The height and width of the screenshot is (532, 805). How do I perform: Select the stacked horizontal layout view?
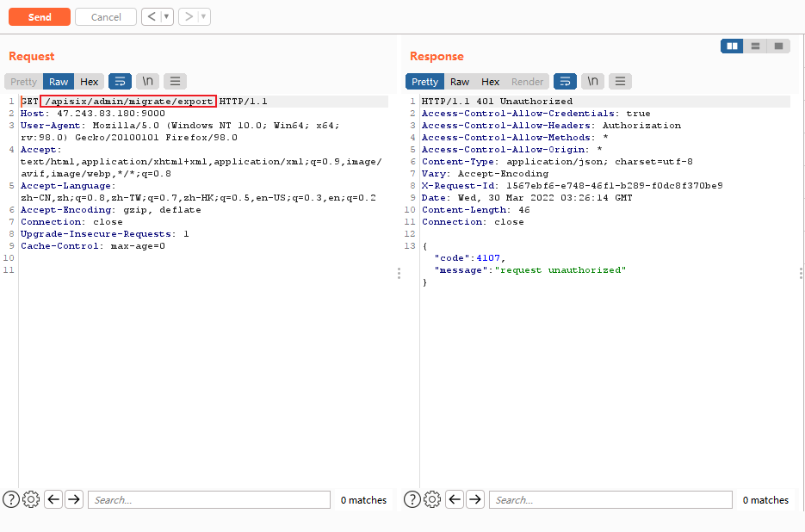click(x=755, y=46)
